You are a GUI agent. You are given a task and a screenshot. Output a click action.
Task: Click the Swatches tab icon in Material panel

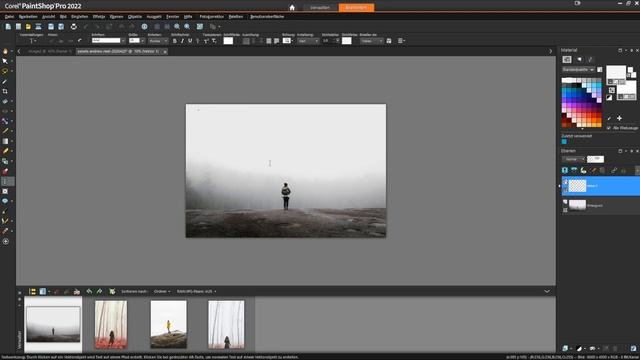click(x=567, y=60)
